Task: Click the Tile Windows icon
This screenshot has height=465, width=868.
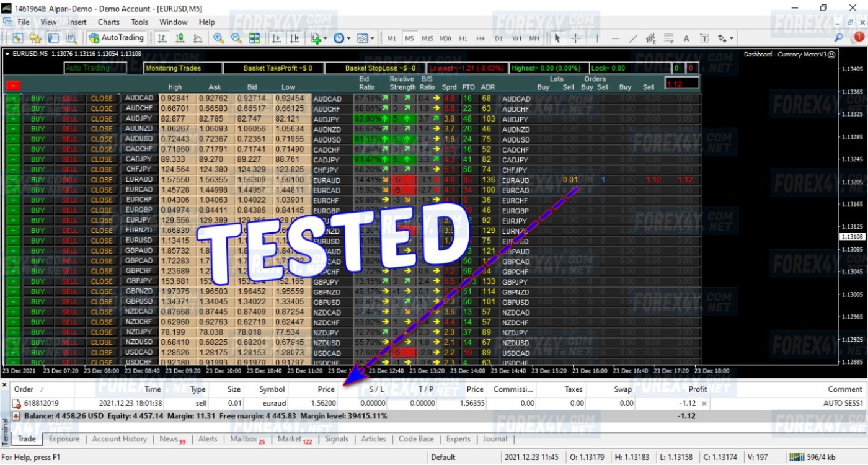Action: click(254, 38)
